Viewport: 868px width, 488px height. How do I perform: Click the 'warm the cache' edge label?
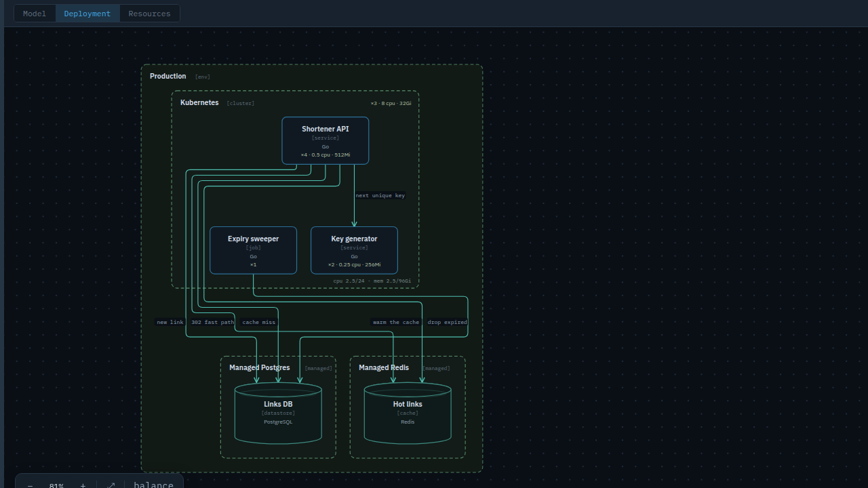396,322
